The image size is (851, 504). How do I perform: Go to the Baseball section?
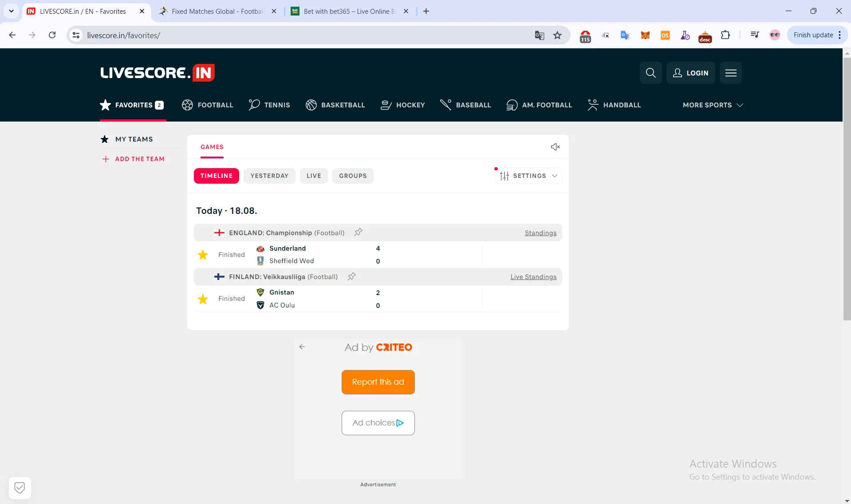465,105
